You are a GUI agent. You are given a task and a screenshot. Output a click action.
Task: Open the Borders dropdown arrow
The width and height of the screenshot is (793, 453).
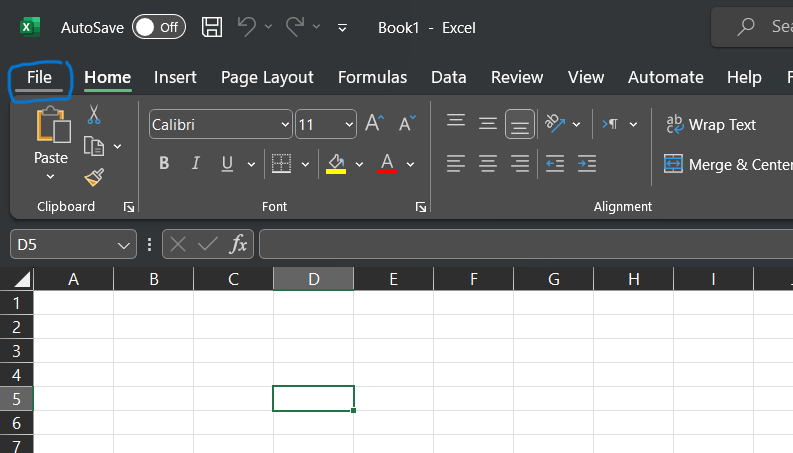[x=305, y=164]
